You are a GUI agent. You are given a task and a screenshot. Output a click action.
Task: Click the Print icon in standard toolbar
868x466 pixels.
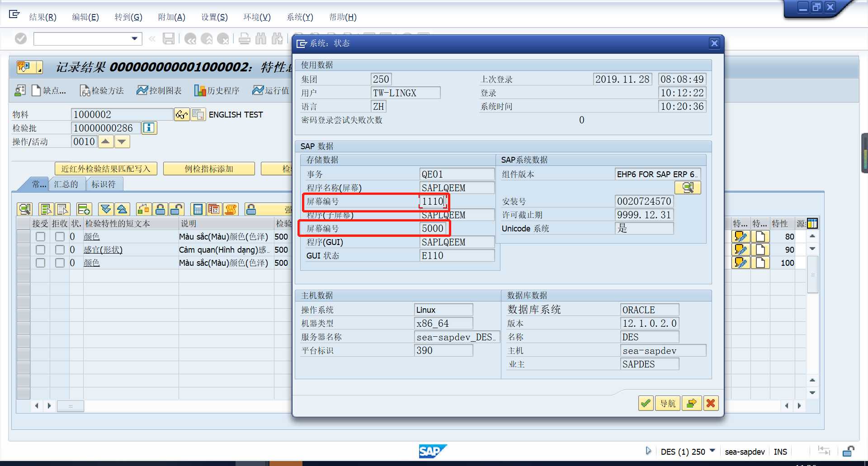pos(245,39)
